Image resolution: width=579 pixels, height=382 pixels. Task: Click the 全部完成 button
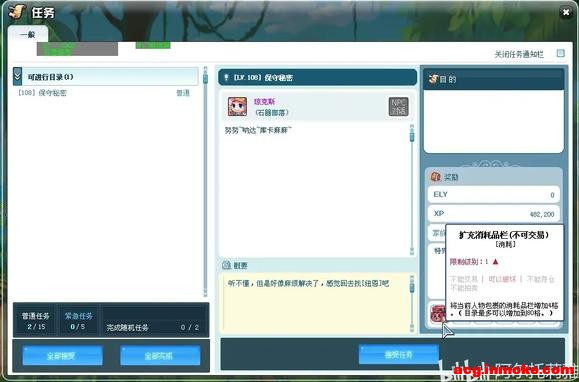tap(160, 356)
